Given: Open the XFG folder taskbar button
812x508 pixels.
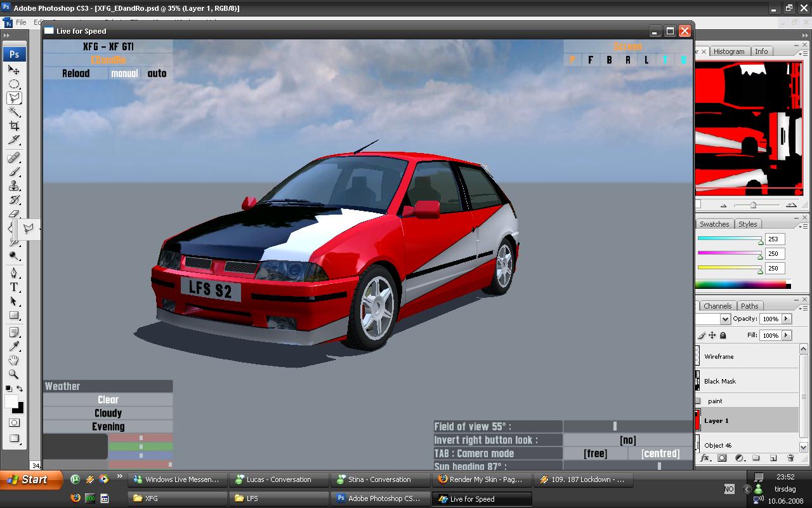Looking at the screenshot, I should coord(177,498).
